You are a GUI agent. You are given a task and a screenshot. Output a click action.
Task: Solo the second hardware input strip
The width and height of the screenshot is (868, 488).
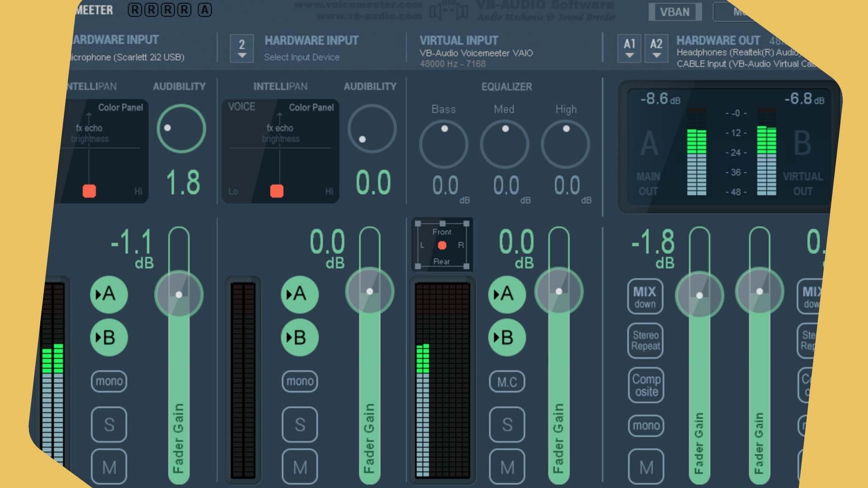(299, 424)
